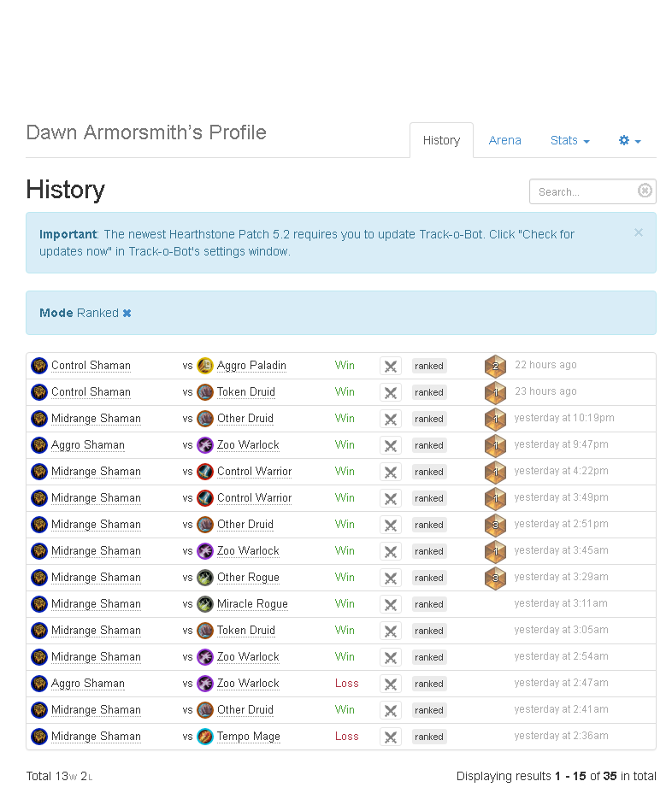Click the Mage class icon beside Tempo Mage
The image size is (672, 799).
coord(204,737)
